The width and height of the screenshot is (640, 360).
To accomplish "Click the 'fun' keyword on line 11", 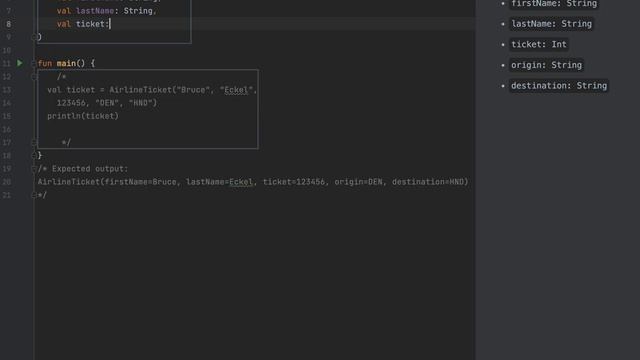I will point(44,64).
